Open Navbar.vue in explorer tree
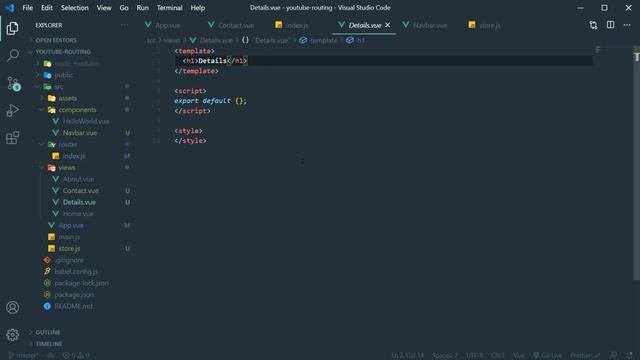 click(80, 133)
